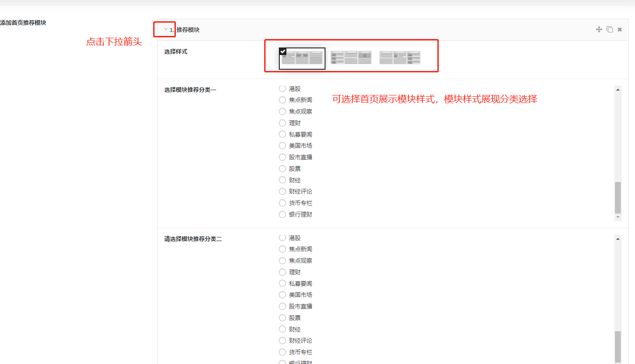Select 理财 under 请选择模块推荐分类二
635x364 pixels.
click(282, 272)
